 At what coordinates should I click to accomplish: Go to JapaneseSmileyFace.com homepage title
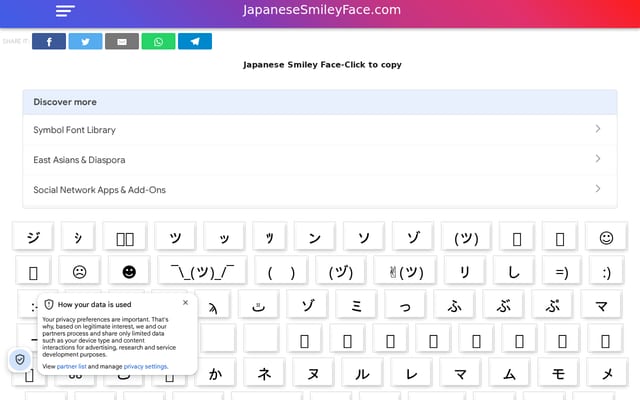[x=322, y=10]
